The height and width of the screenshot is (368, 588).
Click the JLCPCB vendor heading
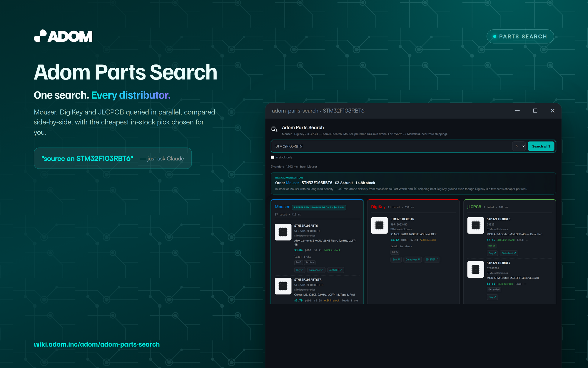tap(474, 207)
